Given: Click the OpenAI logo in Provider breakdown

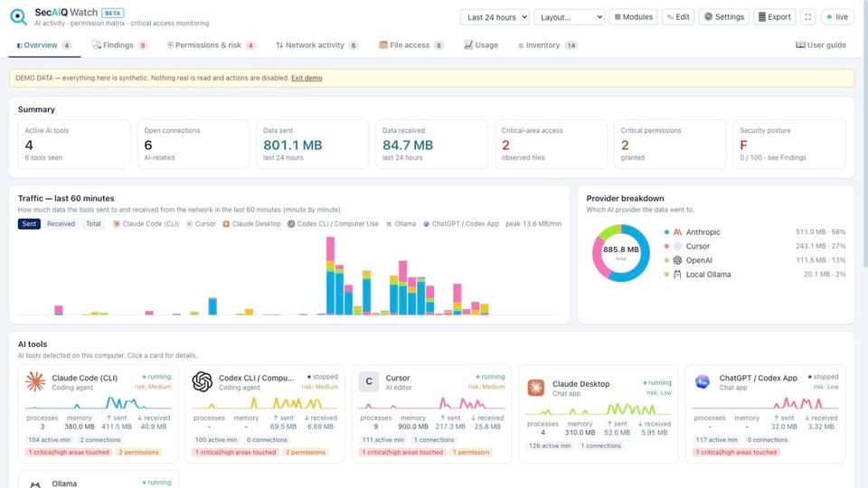Looking at the screenshot, I should 677,260.
